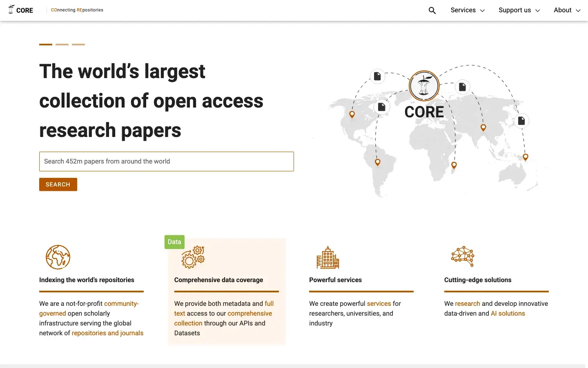Click the Support us chevron arrow
The image size is (588, 368).
537,11
